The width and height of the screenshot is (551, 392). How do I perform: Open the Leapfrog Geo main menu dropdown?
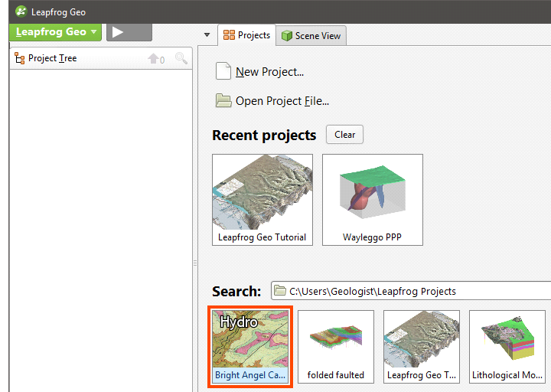coord(55,32)
